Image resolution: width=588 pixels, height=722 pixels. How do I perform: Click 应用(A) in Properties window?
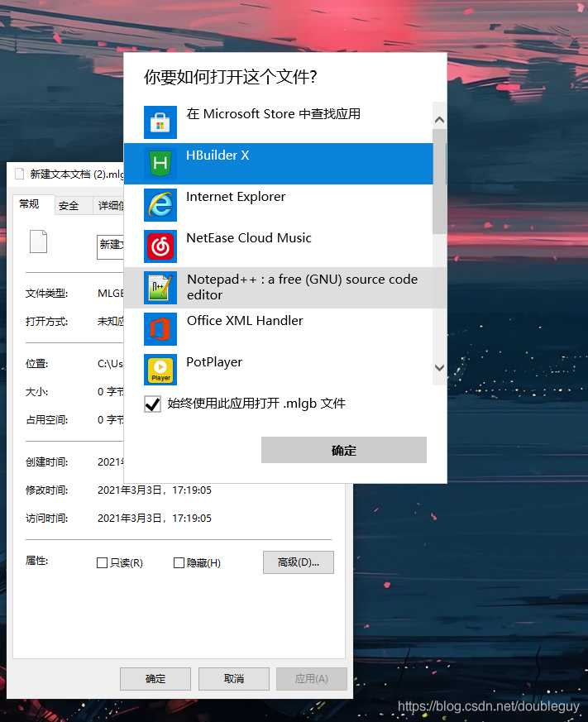(x=311, y=679)
